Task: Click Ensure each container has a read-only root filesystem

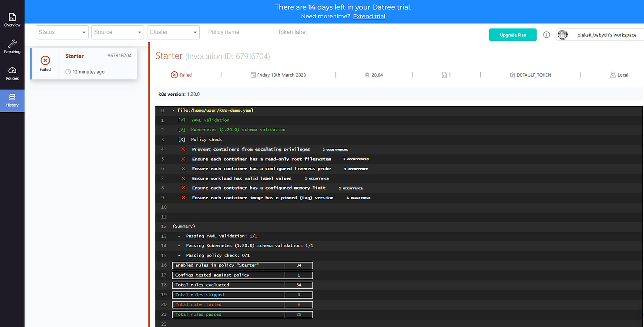Action: click(262, 159)
